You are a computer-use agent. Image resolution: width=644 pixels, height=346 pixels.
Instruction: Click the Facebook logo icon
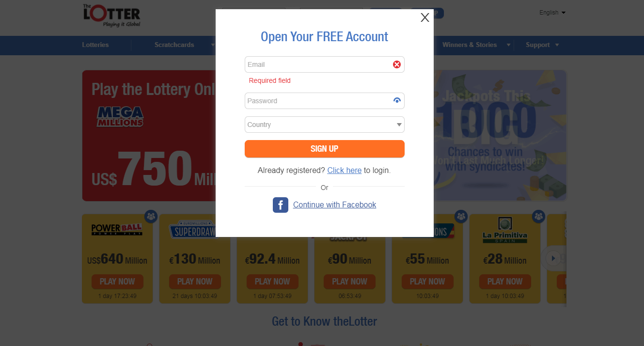tap(281, 205)
